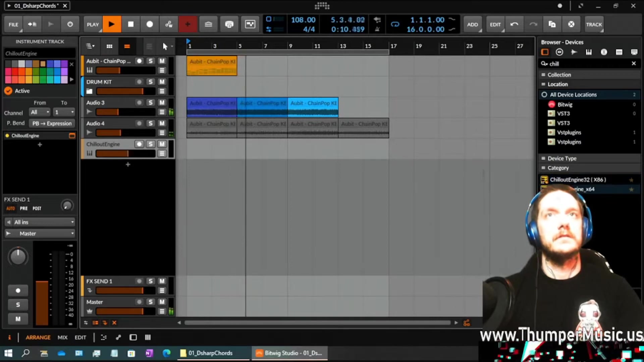Solo the Master track

(x=150, y=302)
